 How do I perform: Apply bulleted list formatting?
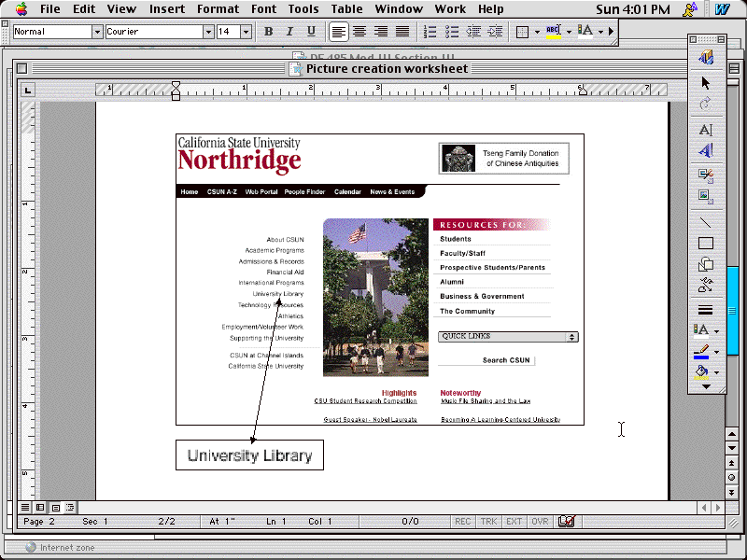point(452,32)
